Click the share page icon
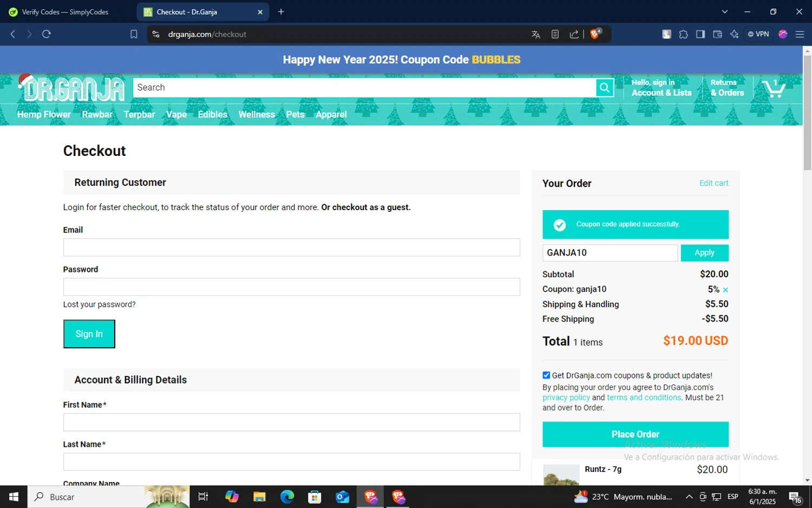 [x=574, y=34]
